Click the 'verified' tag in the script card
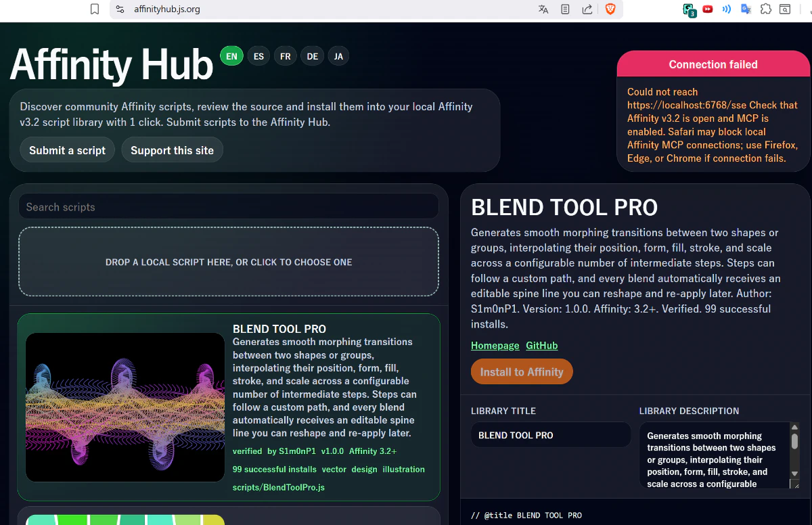 [x=247, y=451]
